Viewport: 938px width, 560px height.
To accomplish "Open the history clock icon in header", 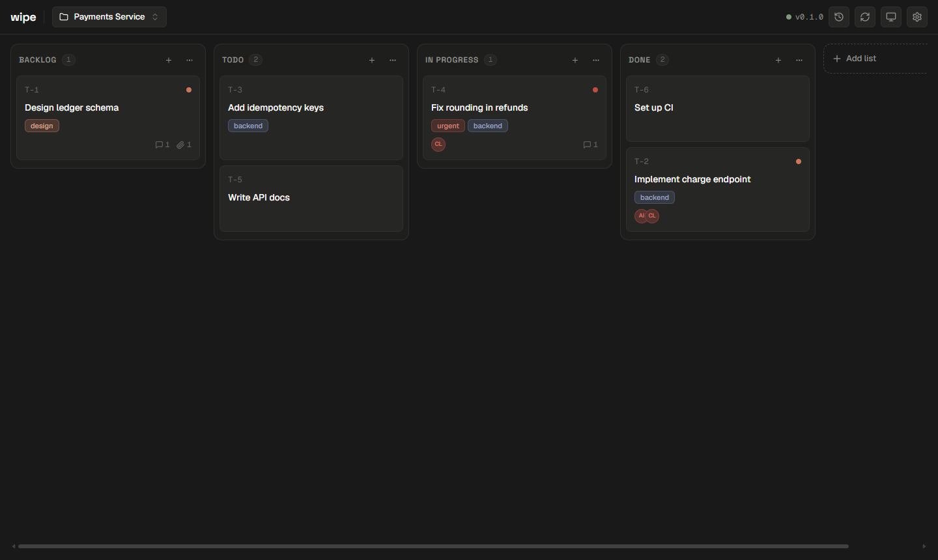I will tap(839, 17).
